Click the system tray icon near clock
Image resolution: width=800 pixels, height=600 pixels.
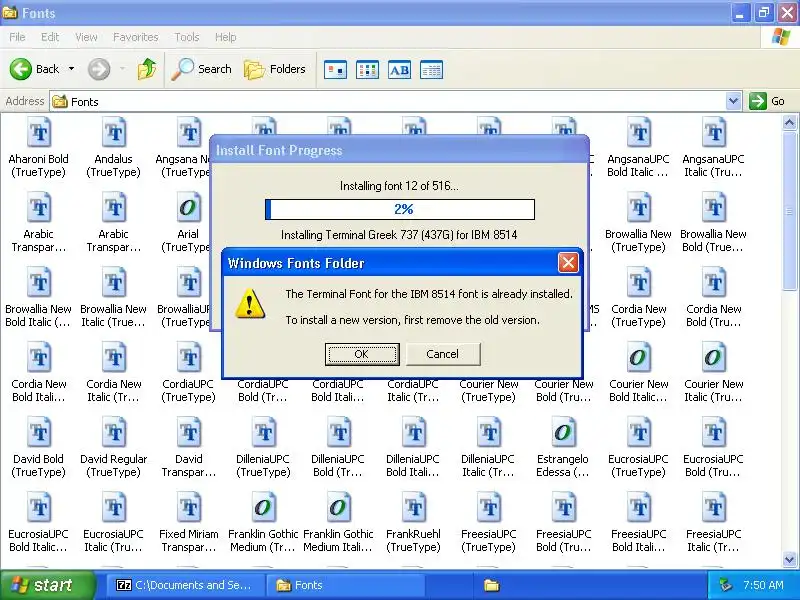click(726, 585)
